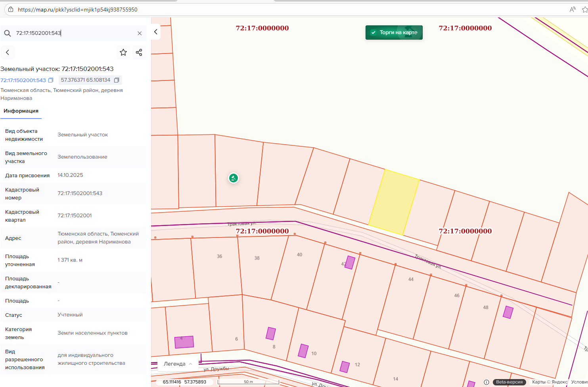Collapse the left information sidebar
Viewport: 588px width, 387px height.
click(156, 32)
